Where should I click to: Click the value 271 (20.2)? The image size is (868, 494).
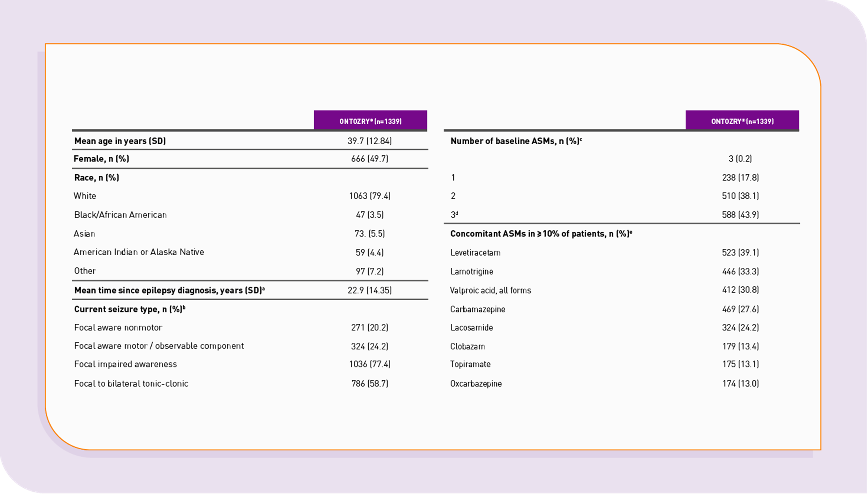[369, 327]
